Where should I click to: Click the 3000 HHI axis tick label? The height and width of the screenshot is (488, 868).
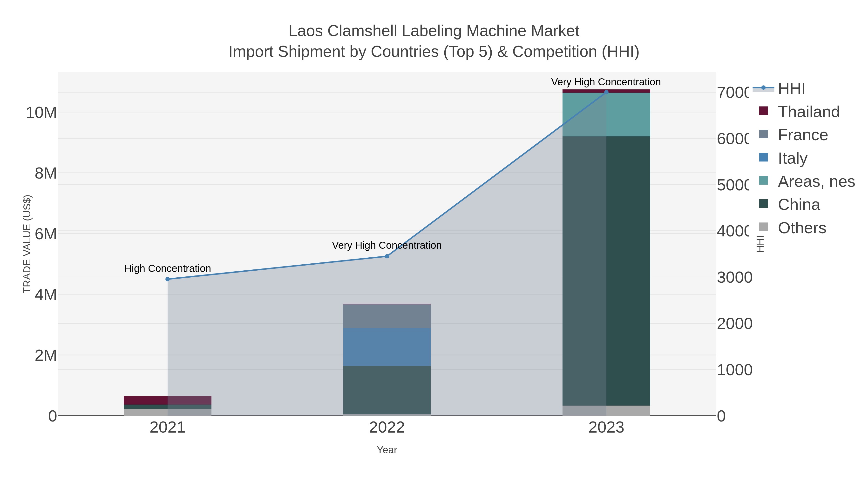click(735, 278)
